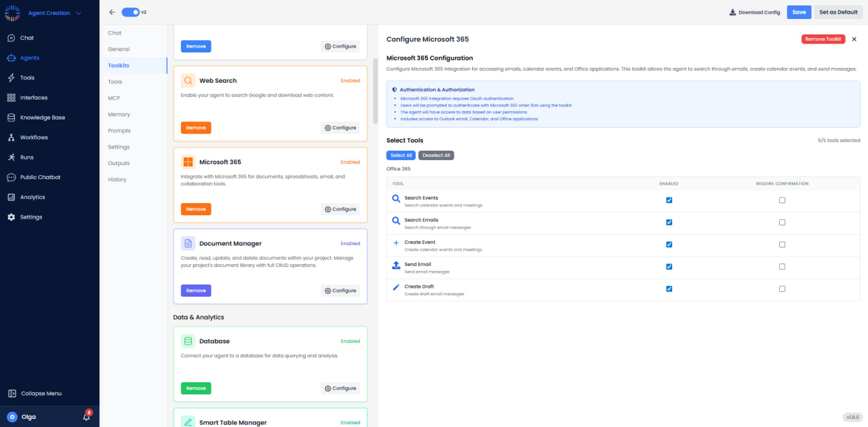The image size is (868, 427).
Task: Click the Save button
Action: coord(799,12)
